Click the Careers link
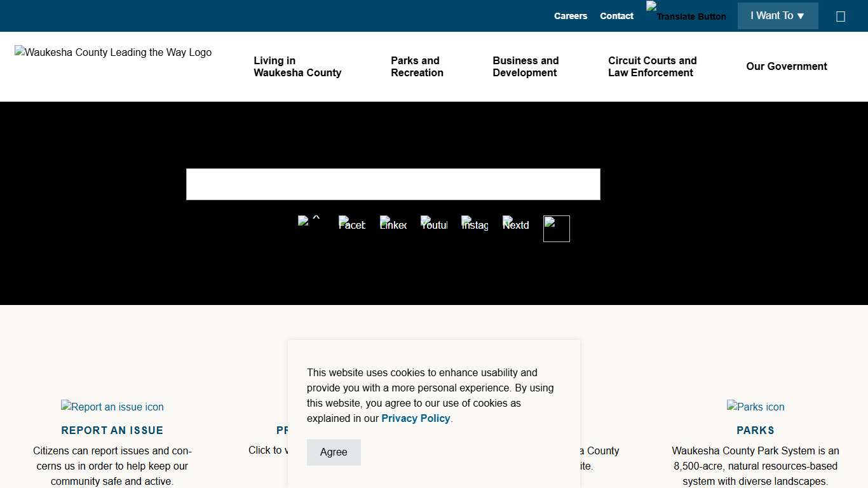Screen dimensions: 868x488 click(571, 16)
